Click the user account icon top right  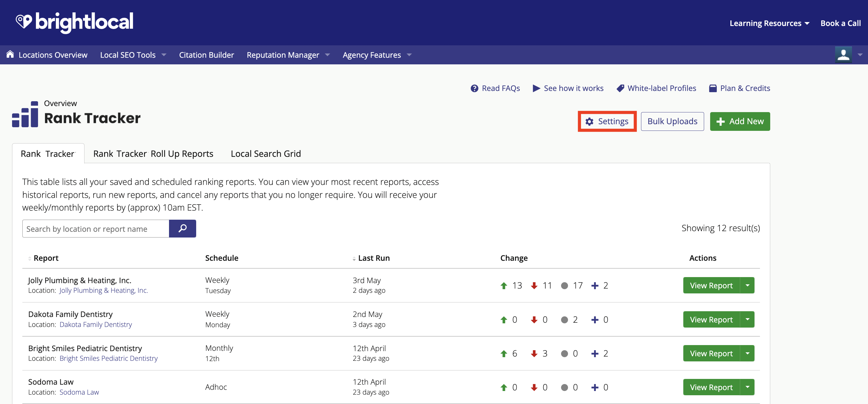pyautogui.click(x=844, y=54)
